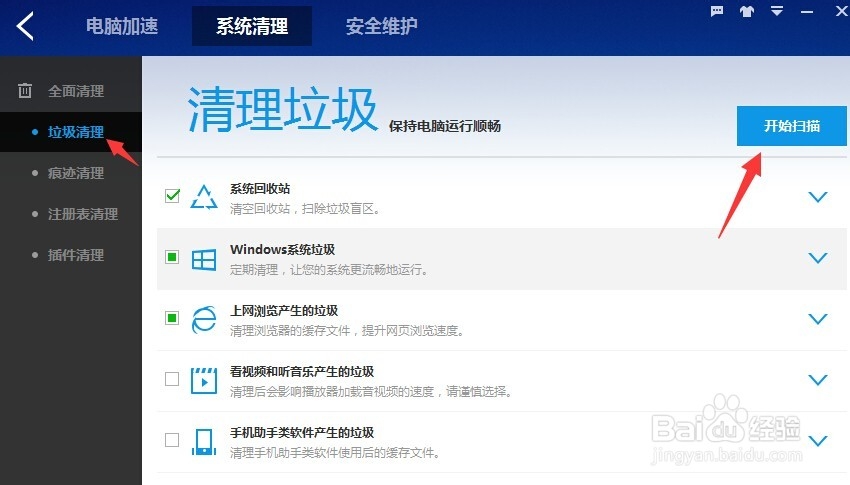Open the title bar dropdown menu icon
The height and width of the screenshot is (485, 850).
click(x=777, y=11)
